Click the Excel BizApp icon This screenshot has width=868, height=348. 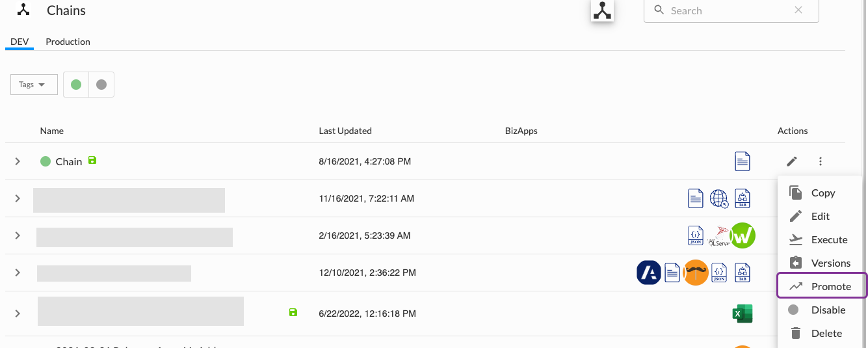click(x=742, y=314)
